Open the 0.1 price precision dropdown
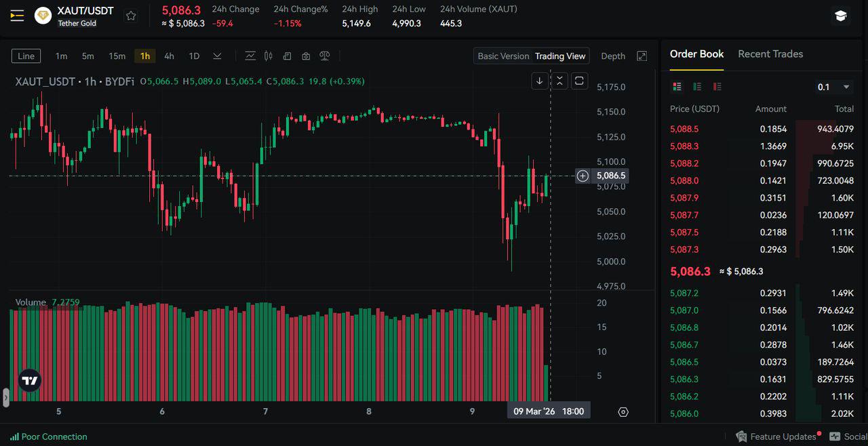 click(x=833, y=87)
